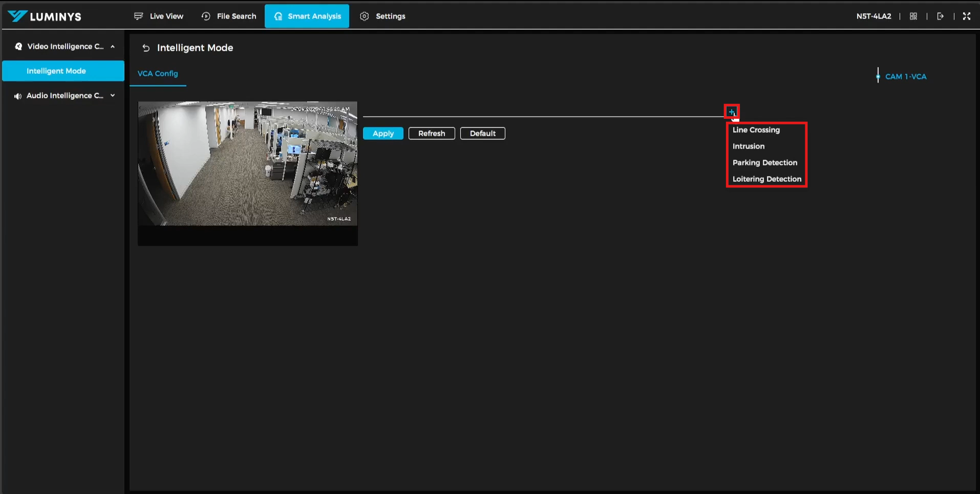980x494 pixels.
Task: Select the VCA Config tab
Action: pyautogui.click(x=158, y=74)
